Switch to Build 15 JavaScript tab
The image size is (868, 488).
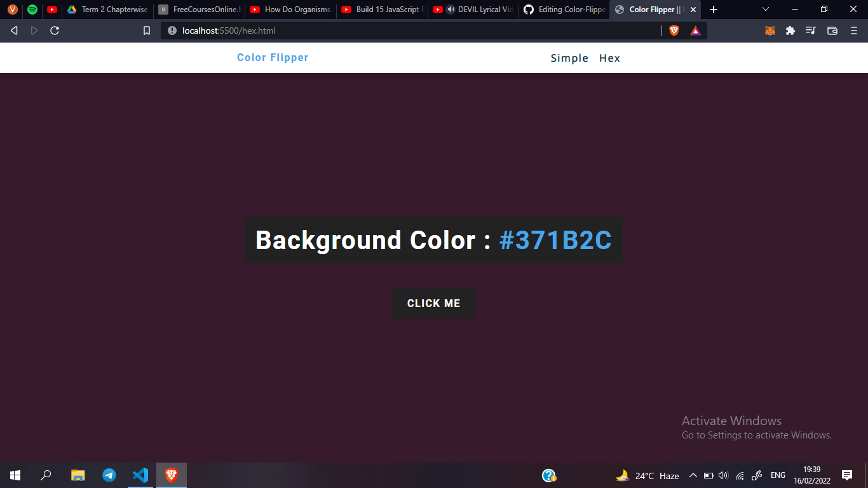click(x=382, y=10)
